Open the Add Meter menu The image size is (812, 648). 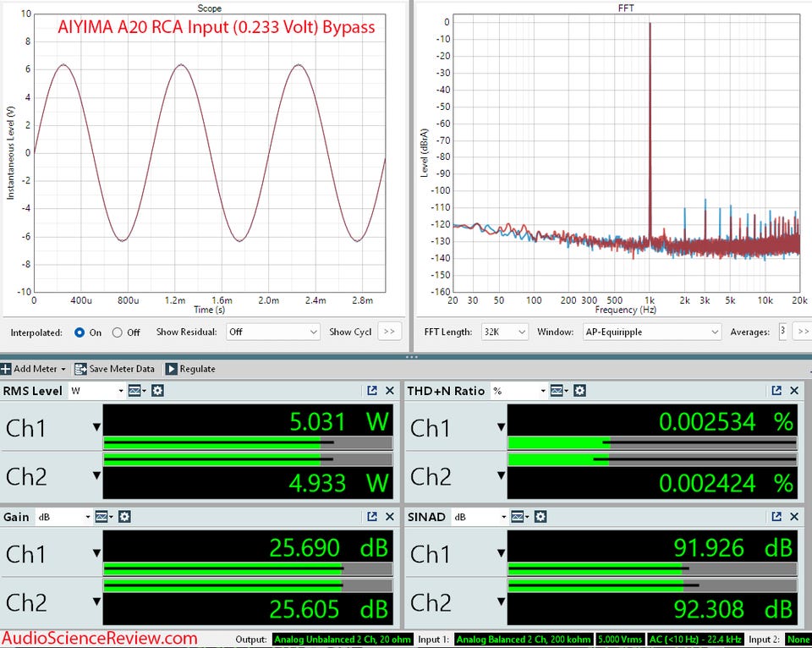(32, 369)
